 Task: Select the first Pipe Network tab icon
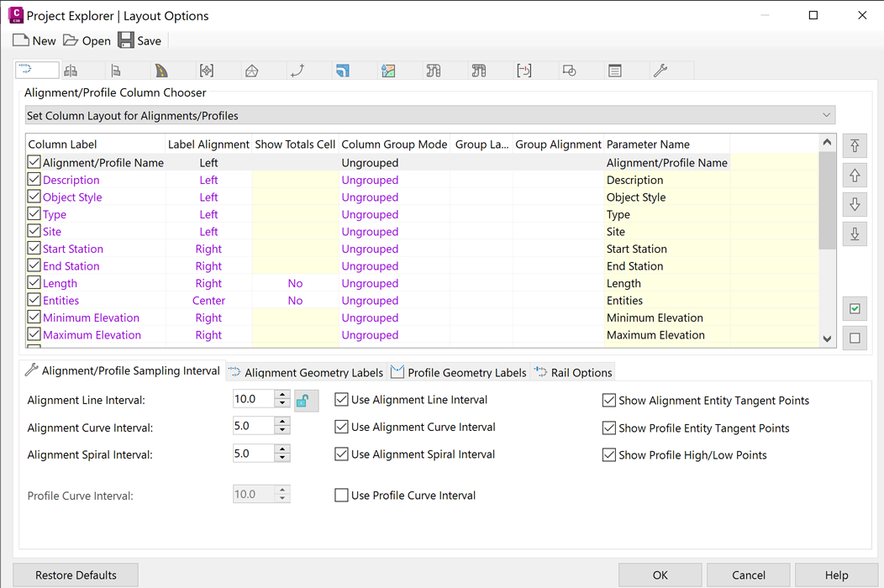(434, 71)
